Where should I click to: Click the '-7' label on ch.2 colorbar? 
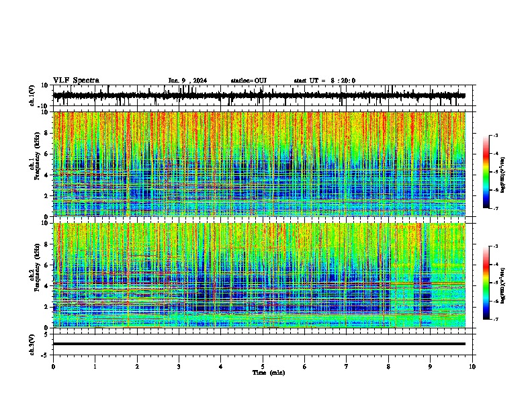(x=495, y=319)
